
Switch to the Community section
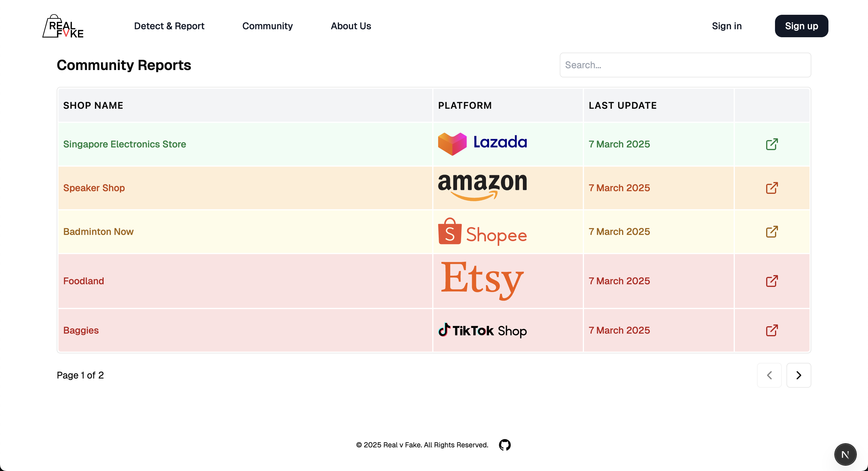click(267, 26)
